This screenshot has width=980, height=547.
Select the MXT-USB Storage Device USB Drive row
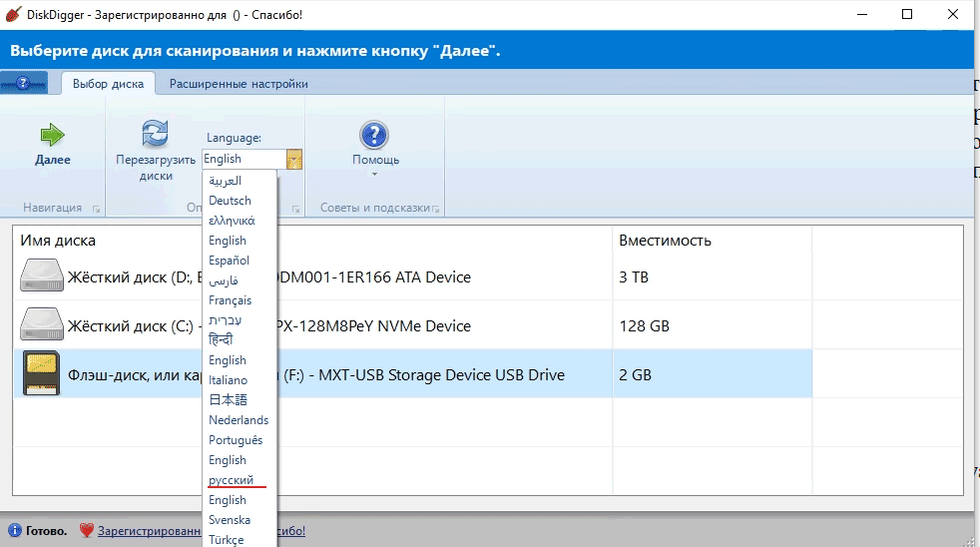coord(413,374)
